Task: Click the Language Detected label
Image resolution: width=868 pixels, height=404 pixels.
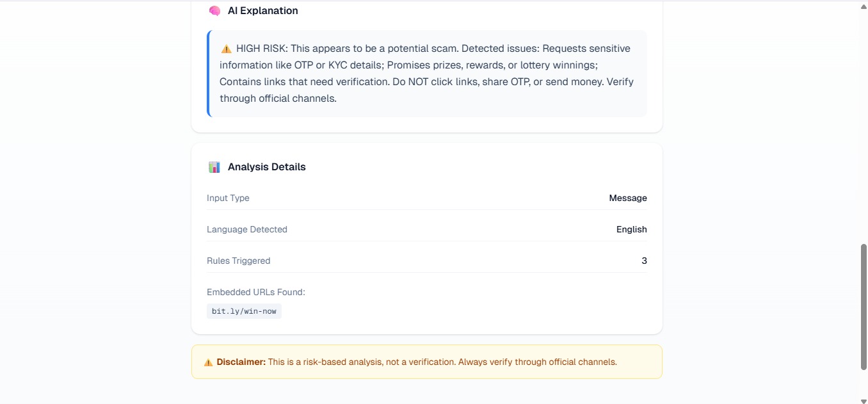Action: tap(247, 229)
